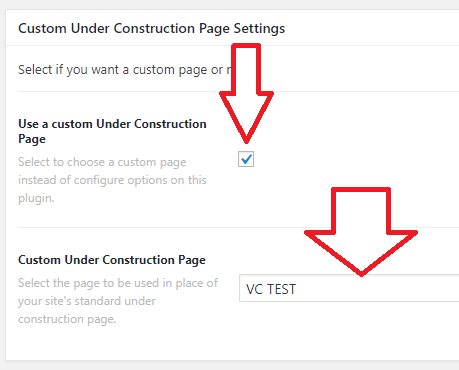
Task: Click the word "Page" below "Use a custom"
Action: pos(32,139)
